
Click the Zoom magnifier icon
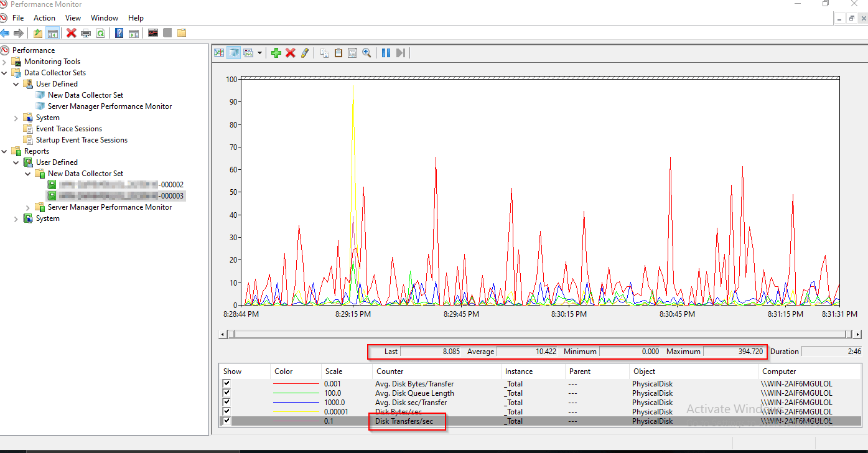pos(367,53)
